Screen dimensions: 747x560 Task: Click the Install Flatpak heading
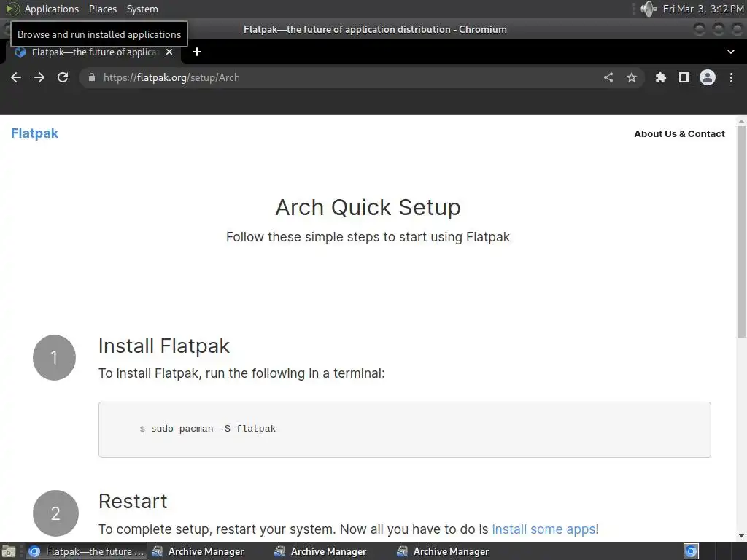[x=164, y=346]
